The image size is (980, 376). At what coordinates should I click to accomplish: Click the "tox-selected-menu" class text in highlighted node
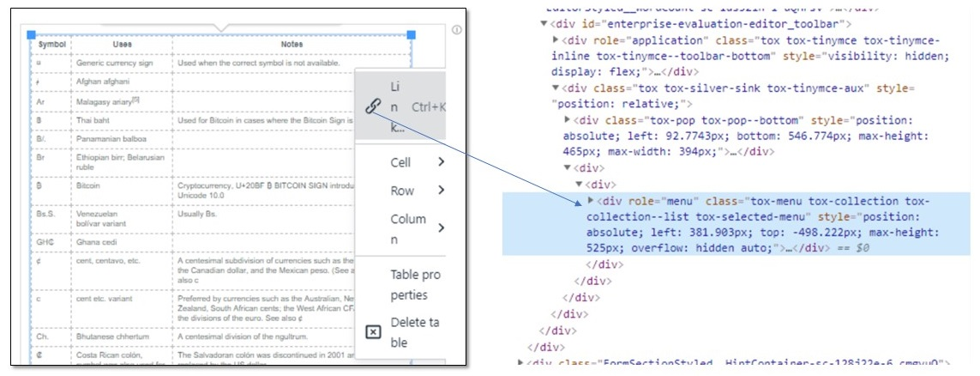(x=758, y=216)
